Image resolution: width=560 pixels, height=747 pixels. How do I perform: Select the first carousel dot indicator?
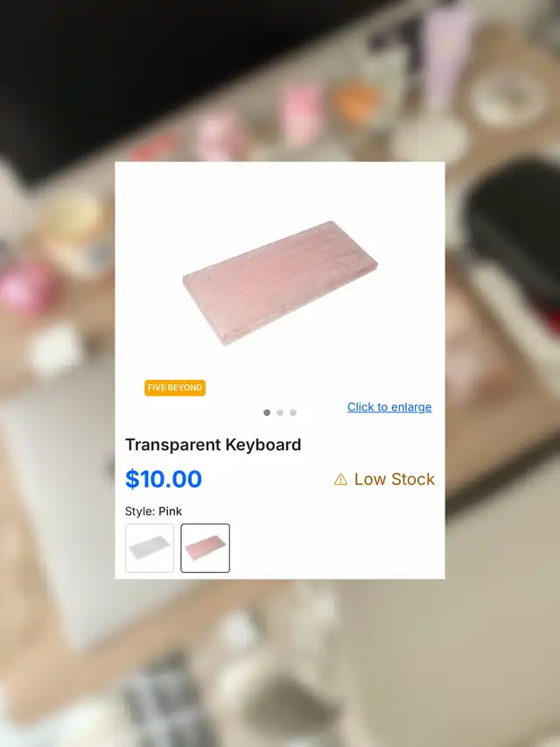[x=267, y=412]
